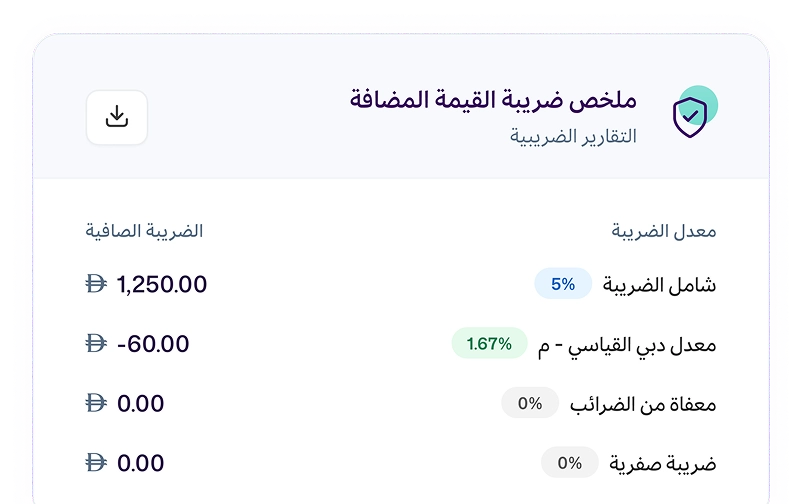
Task: Click the -60.00 net tax amount
Action: point(153,345)
